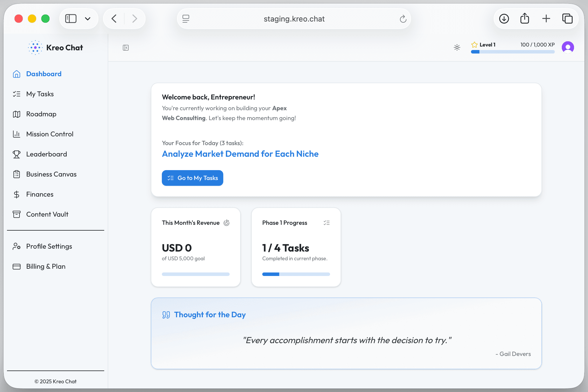Click the revenue chart icon in the revenue card
The width and height of the screenshot is (588, 392).
226,223
